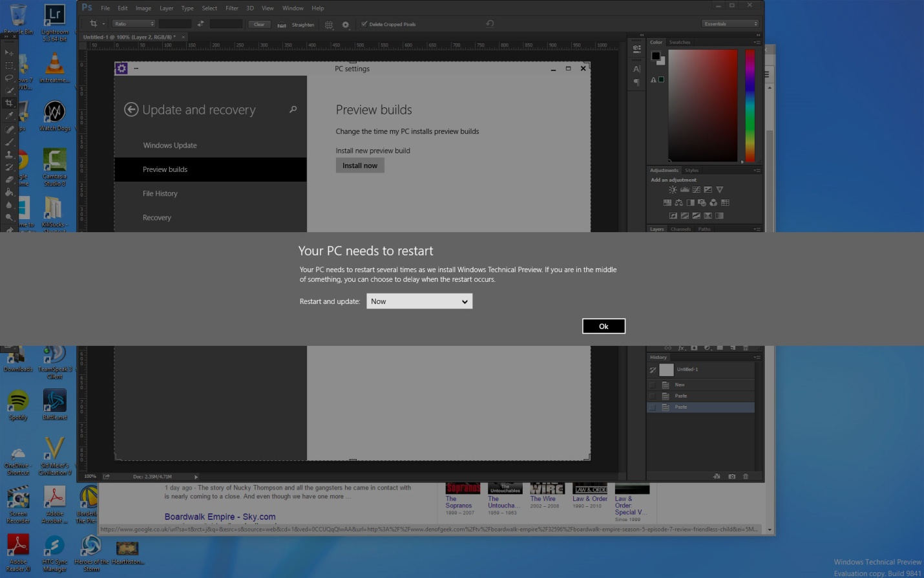
Task: Open the Essentials workspace dropdown
Action: pos(730,24)
